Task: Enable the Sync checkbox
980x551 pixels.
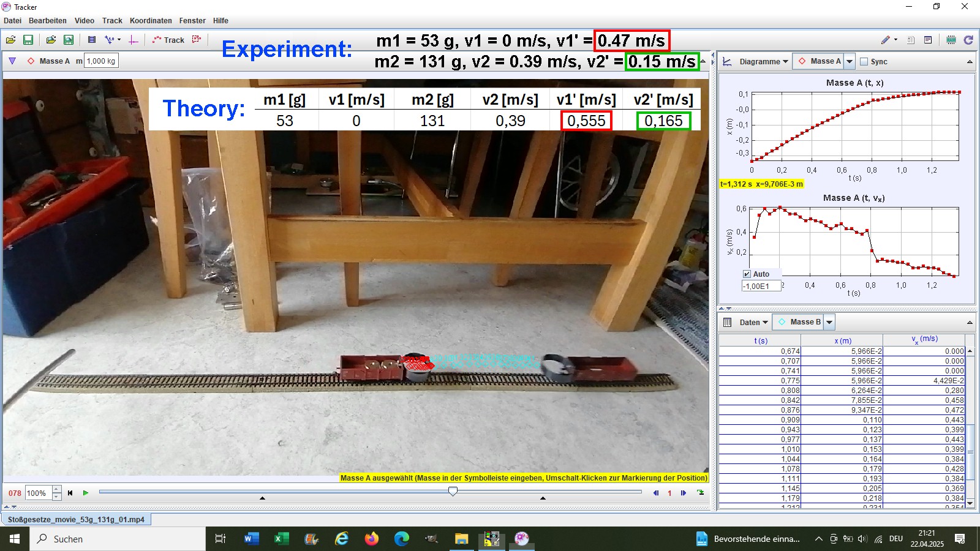Action: coord(864,61)
